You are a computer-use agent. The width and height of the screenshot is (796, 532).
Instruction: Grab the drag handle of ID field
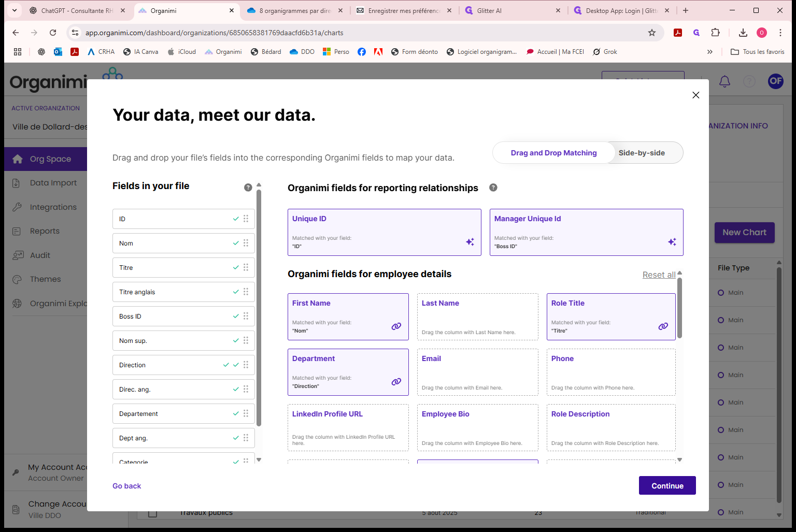pyautogui.click(x=246, y=219)
